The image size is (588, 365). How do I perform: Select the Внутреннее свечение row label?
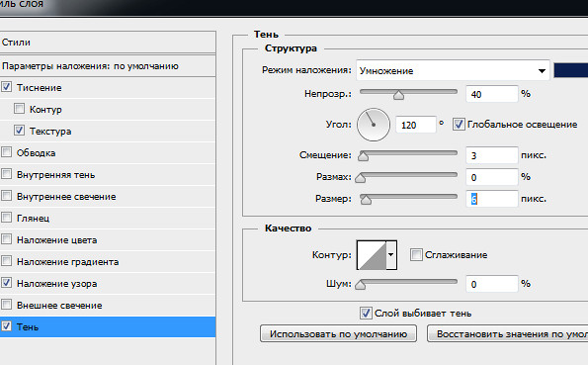[66, 197]
